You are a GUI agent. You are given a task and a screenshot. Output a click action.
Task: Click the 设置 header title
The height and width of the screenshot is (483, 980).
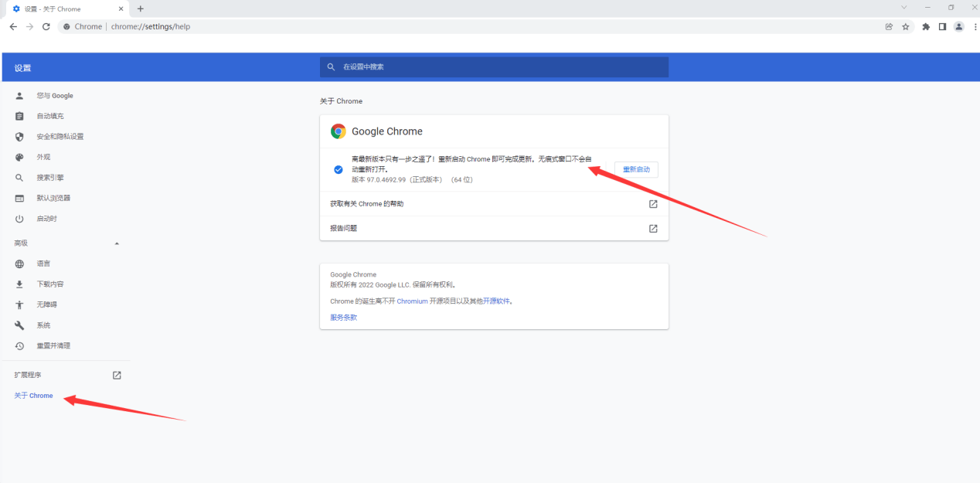coord(22,68)
